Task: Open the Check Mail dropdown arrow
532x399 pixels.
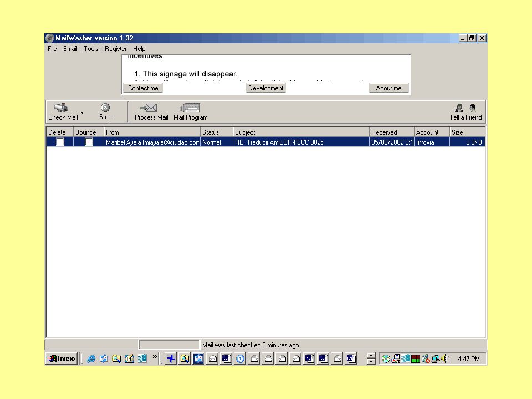Action: [x=82, y=112]
